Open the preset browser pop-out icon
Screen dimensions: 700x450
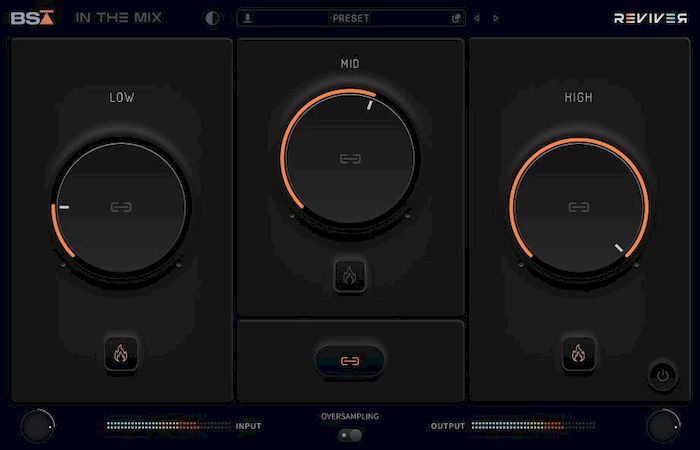coord(456,18)
